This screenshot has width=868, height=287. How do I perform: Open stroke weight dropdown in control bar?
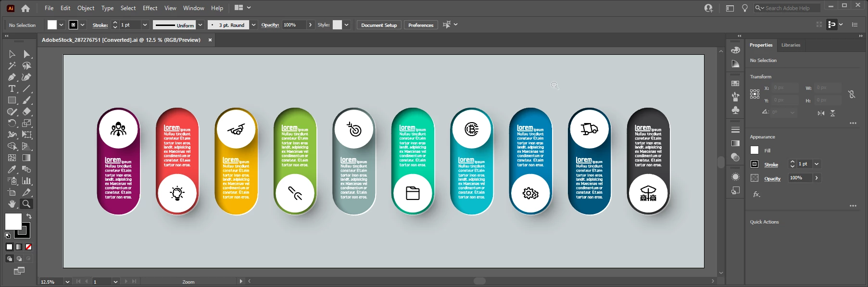(x=145, y=25)
